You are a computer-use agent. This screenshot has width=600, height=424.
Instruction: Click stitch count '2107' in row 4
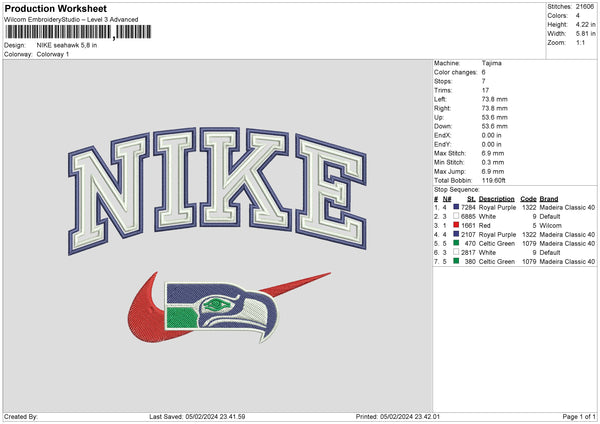click(468, 235)
